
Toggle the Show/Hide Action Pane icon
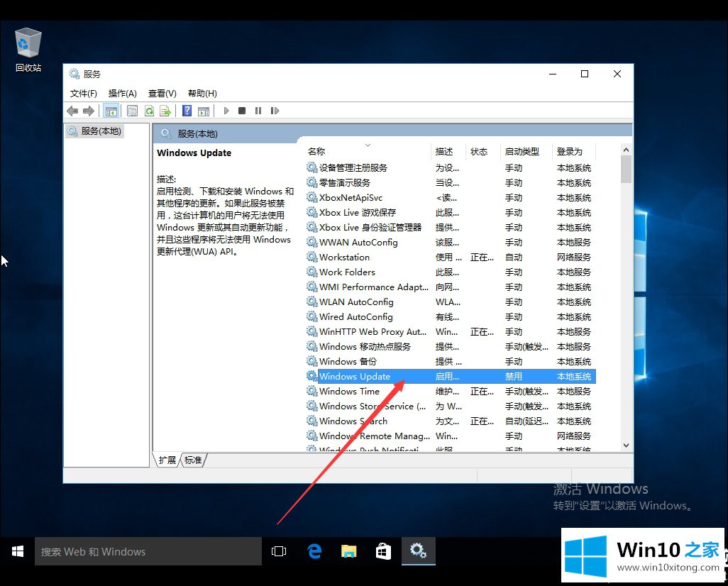tap(204, 111)
